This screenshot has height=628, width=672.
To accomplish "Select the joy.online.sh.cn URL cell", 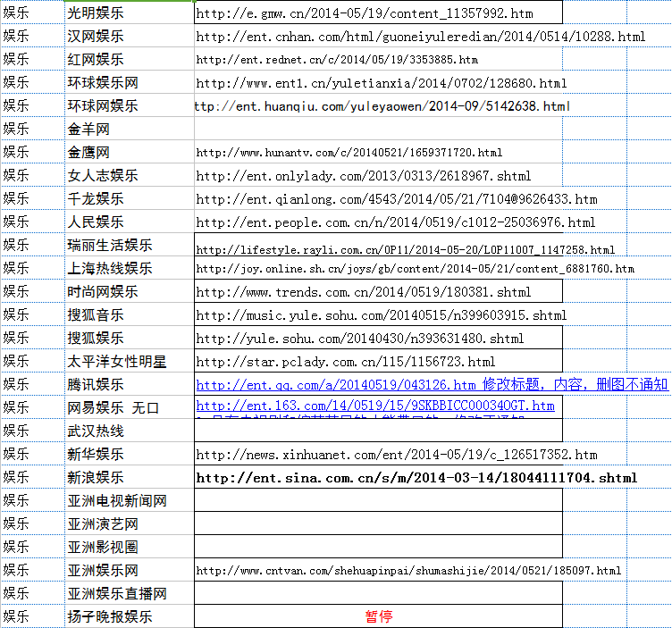I will point(378,268).
